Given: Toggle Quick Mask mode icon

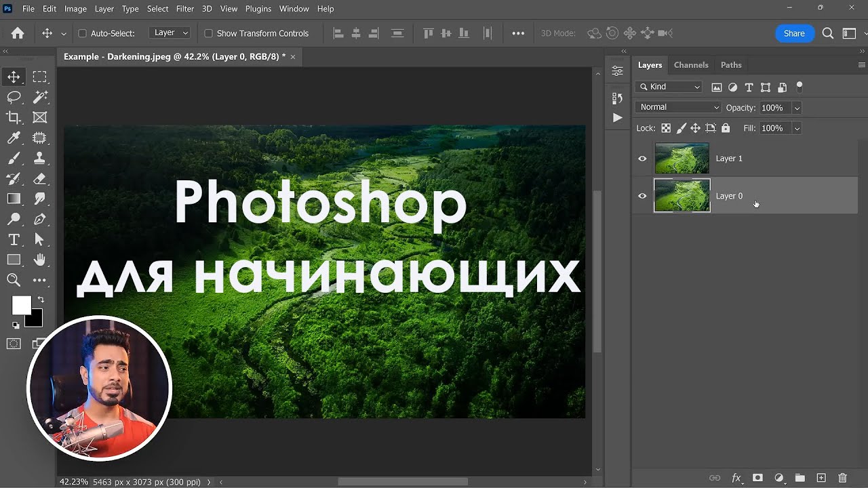Looking at the screenshot, I should 14,344.
